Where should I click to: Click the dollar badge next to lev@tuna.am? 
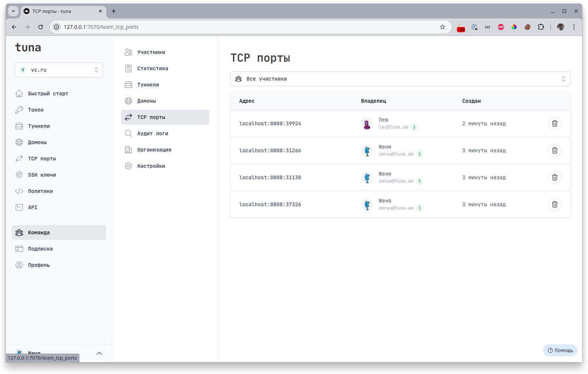click(414, 127)
